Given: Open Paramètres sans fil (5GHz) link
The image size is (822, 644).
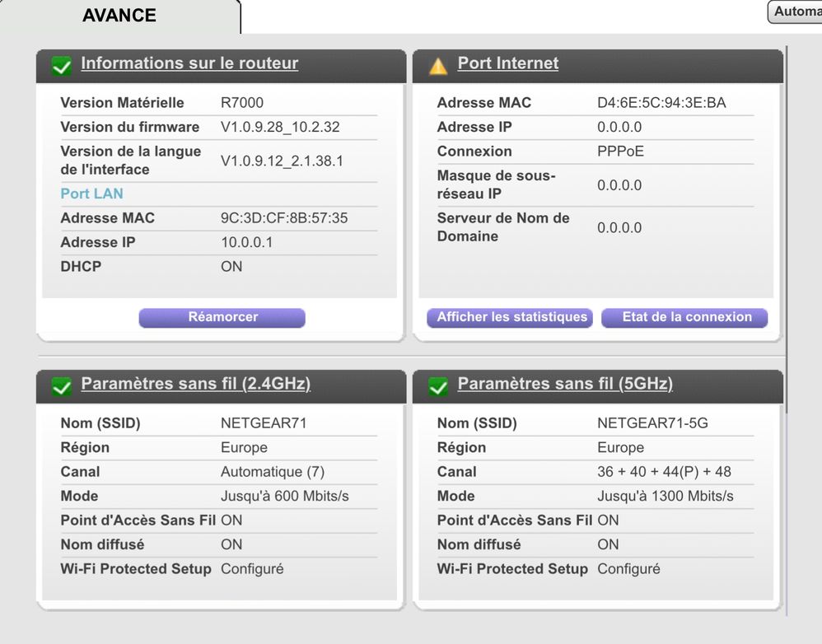Looking at the screenshot, I should (x=564, y=384).
